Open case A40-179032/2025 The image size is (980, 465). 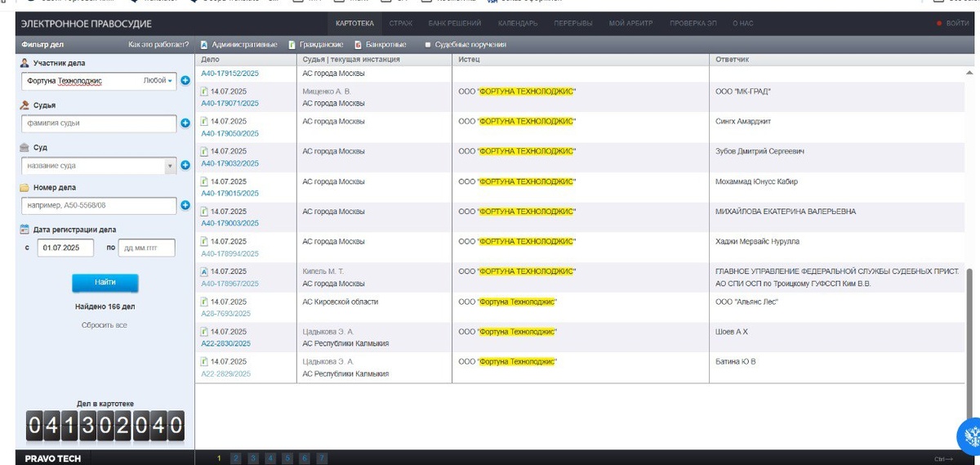point(229,163)
